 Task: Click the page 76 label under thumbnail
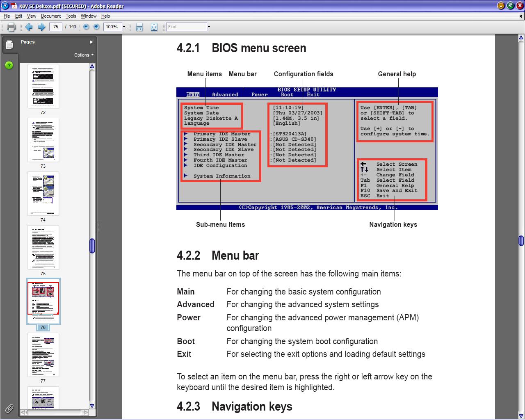coord(43,327)
